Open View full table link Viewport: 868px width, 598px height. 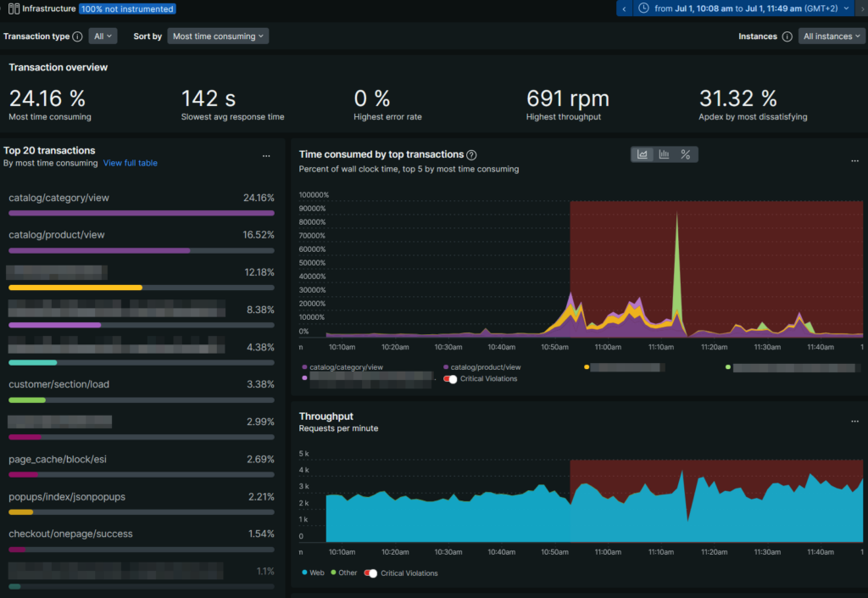[x=130, y=162]
